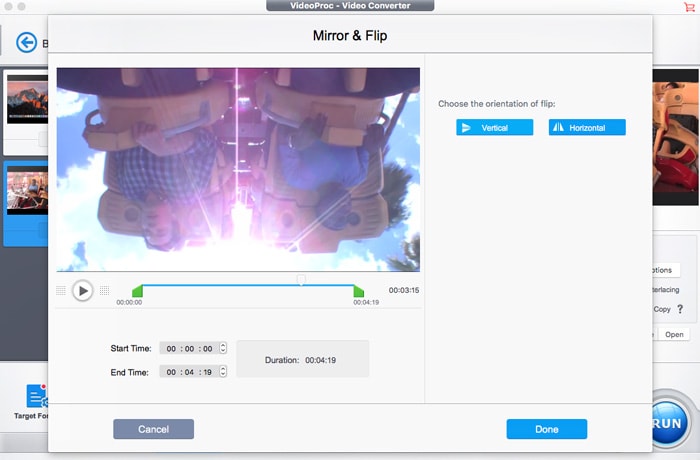The image size is (700, 460).
Task: Click the Vertical flip button
Action: pos(494,128)
